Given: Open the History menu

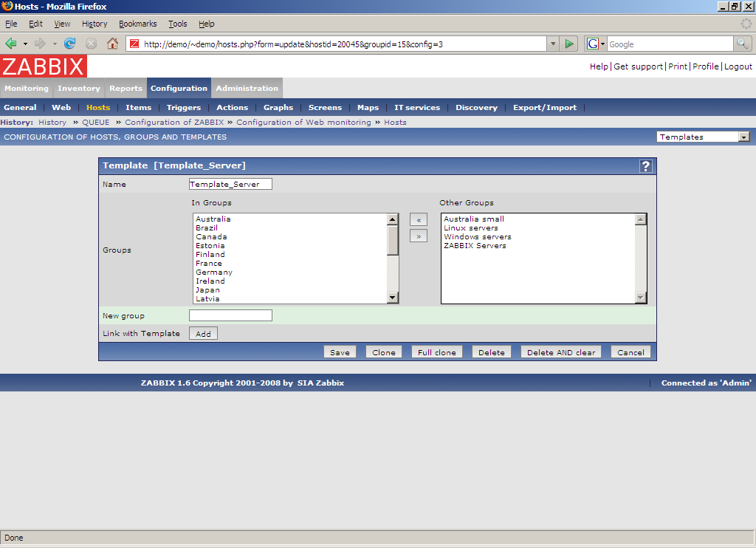Looking at the screenshot, I should click(x=94, y=24).
